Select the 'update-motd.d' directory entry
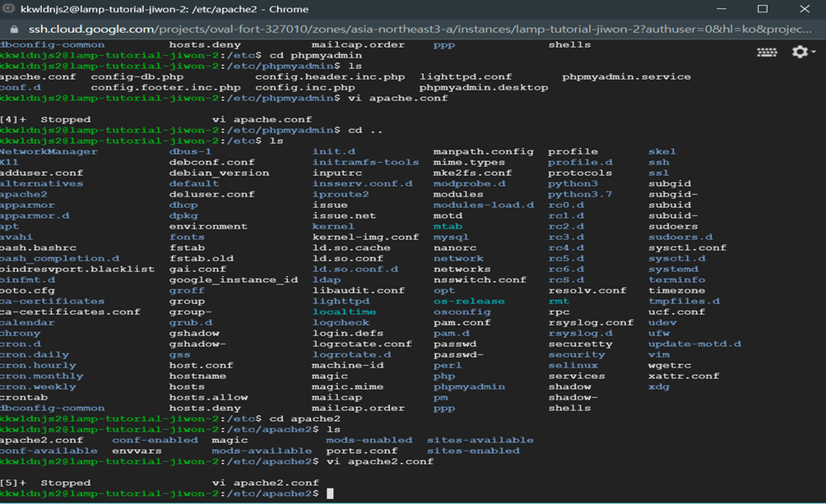Image resolution: width=826 pixels, height=504 pixels. (x=695, y=344)
